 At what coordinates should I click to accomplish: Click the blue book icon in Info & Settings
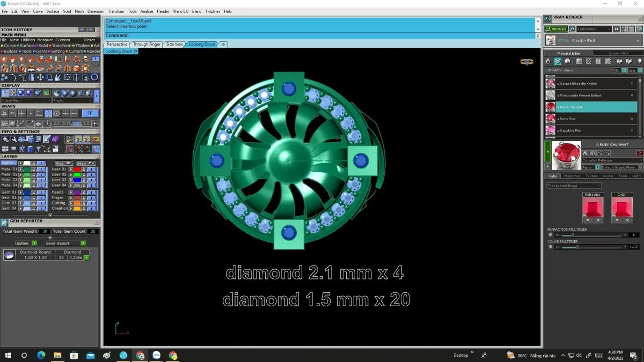click(x=30, y=149)
